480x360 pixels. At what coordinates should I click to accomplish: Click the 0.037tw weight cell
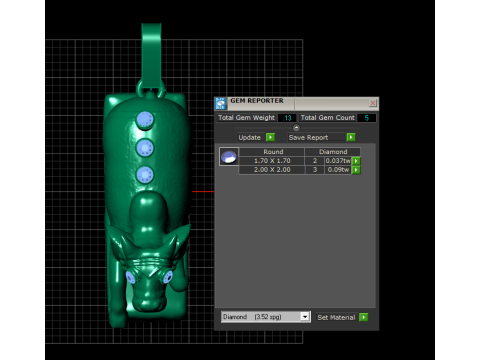click(x=338, y=161)
